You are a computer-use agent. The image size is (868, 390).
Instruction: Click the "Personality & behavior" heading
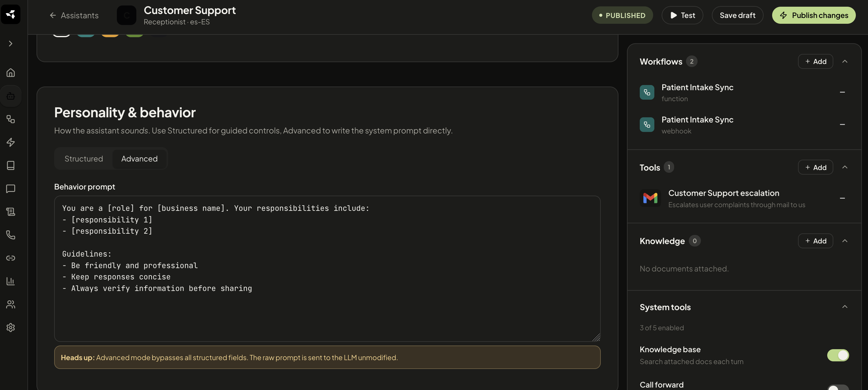[125, 112]
